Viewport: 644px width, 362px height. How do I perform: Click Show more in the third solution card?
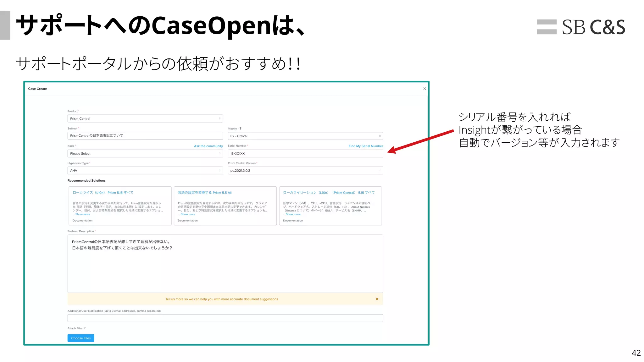(x=293, y=214)
